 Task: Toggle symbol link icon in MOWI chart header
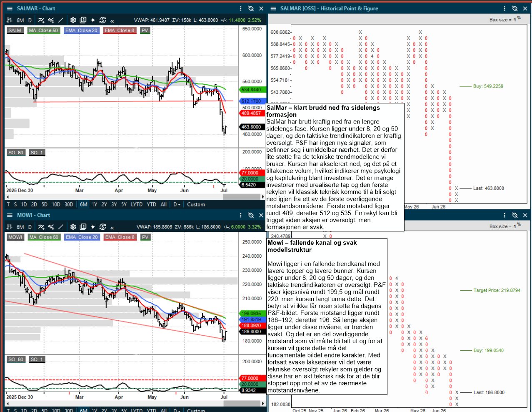pos(251,215)
